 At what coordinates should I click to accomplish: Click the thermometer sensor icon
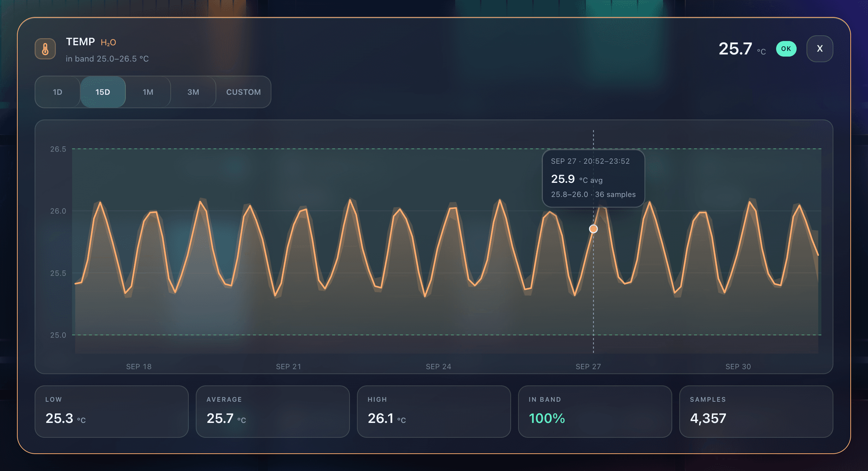pyautogui.click(x=45, y=49)
